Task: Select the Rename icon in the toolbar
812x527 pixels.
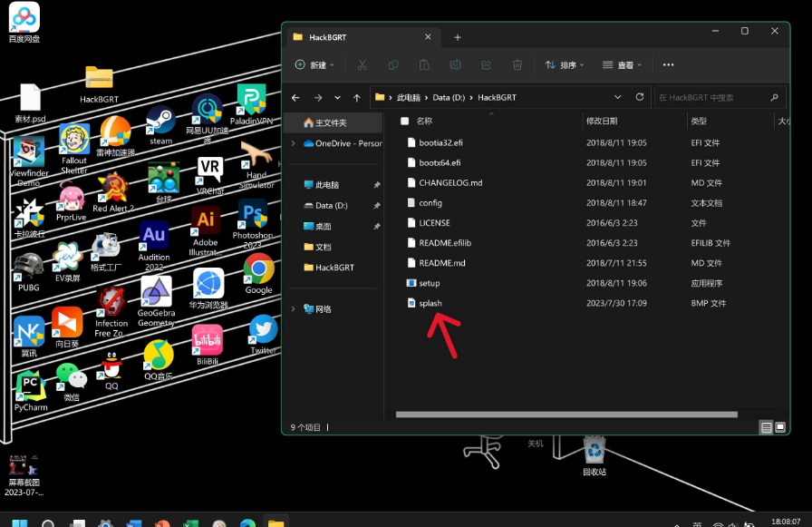Action: [454, 64]
